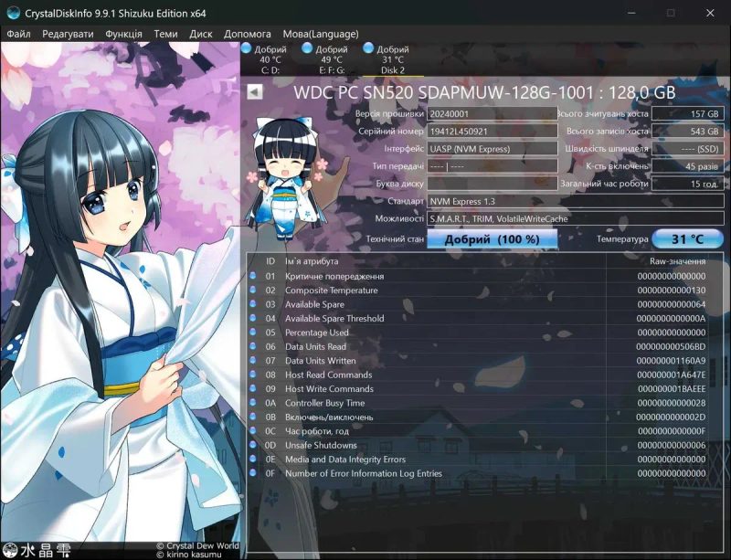Image resolution: width=731 pixels, height=560 pixels.
Task: Click the power on hours value 15 год.
Action: [x=688, y=184]
